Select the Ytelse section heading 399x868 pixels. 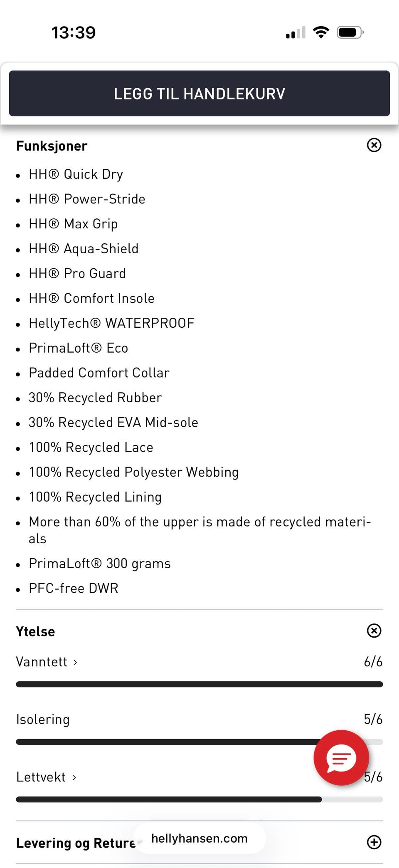pyautogui.click(x=35, y=631)
